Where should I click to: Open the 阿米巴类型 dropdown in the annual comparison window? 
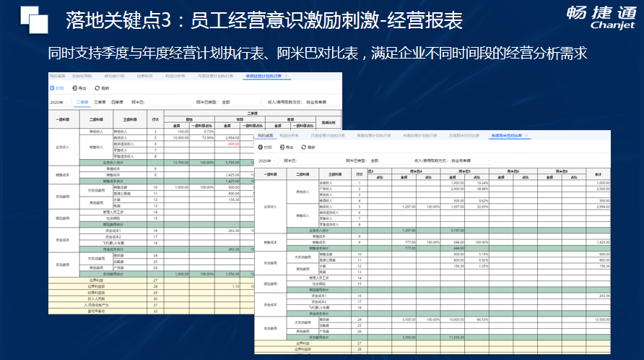click(x=390, y=161)
